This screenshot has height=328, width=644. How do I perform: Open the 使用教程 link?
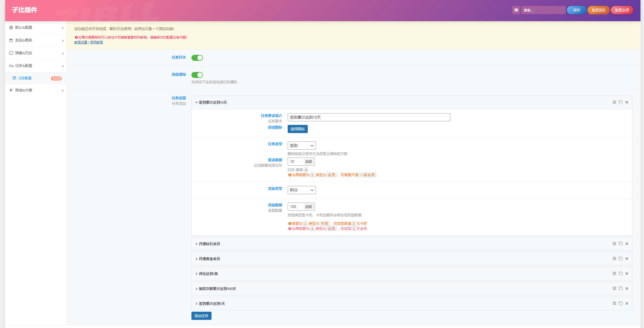coord(96,42)
